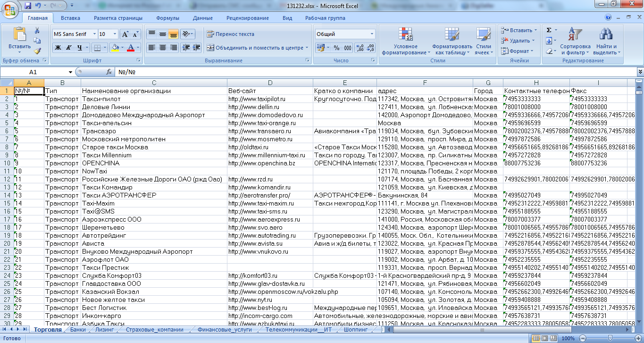Open the Рецензирование tab
644x343 pixels.
[x=247, y=18]
